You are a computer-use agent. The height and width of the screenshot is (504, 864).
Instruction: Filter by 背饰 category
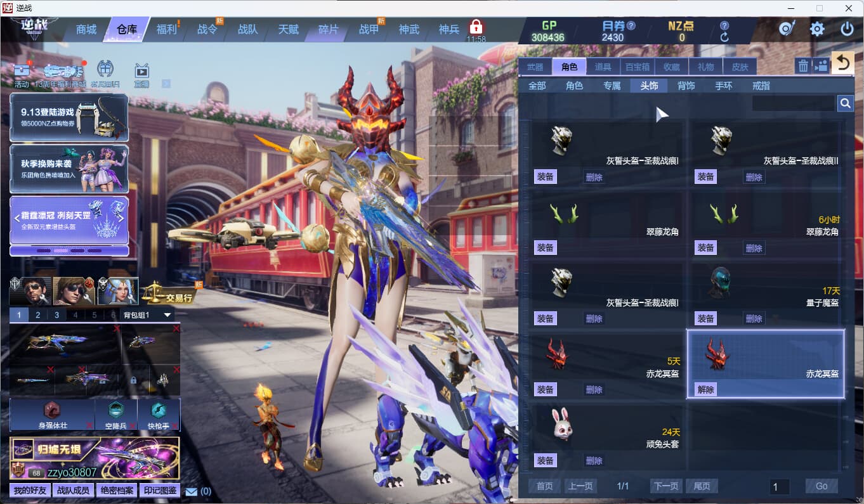point(686,86)
